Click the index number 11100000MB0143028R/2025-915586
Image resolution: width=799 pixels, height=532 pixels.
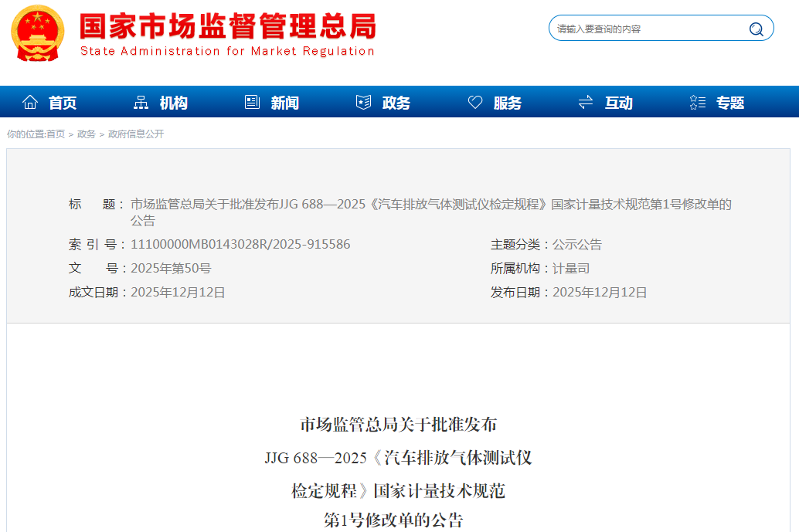pyautogui.click(x=240, y=245)
